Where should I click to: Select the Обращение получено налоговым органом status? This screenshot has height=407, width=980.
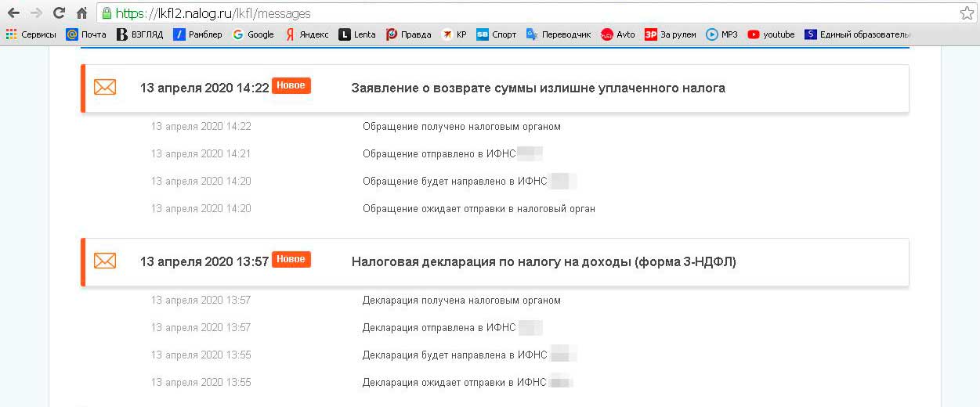click(461, 127)
